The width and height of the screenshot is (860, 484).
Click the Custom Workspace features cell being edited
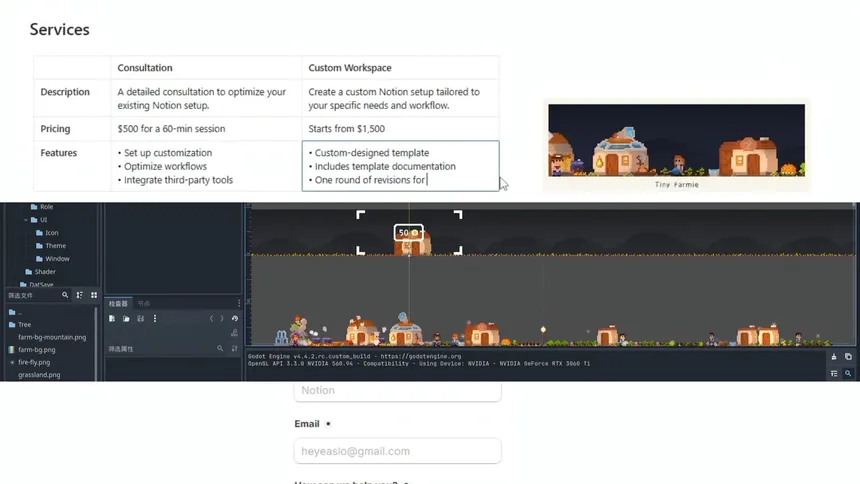[x=400, y=166]
